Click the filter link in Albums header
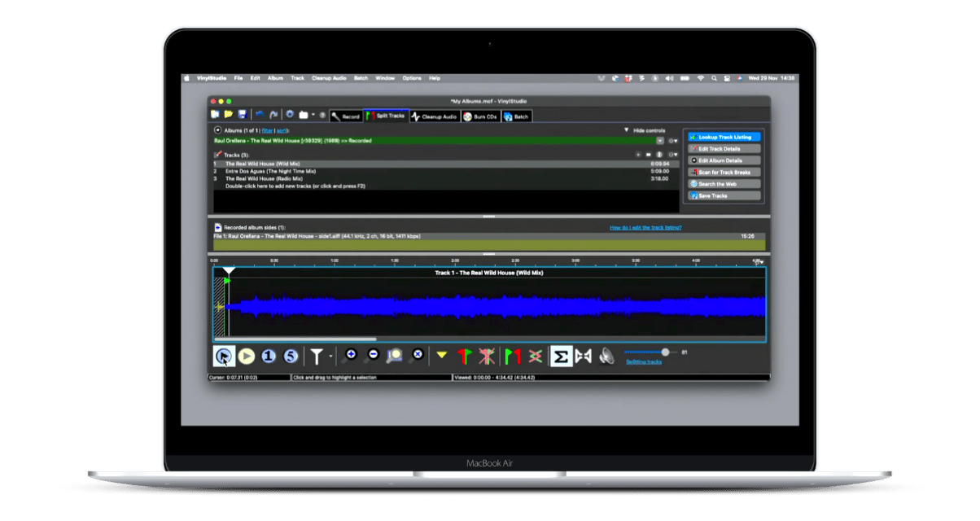This screenshot has height=521, width=980. click(x=267, y=130)
